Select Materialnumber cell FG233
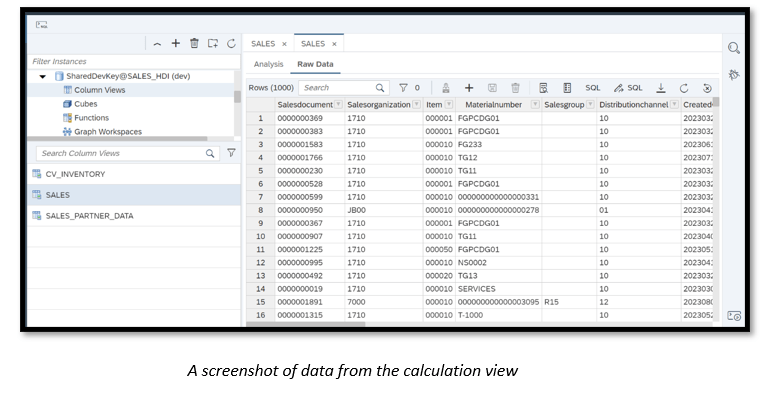The width and height of the screenshot is (769, 399). (499, 145)
